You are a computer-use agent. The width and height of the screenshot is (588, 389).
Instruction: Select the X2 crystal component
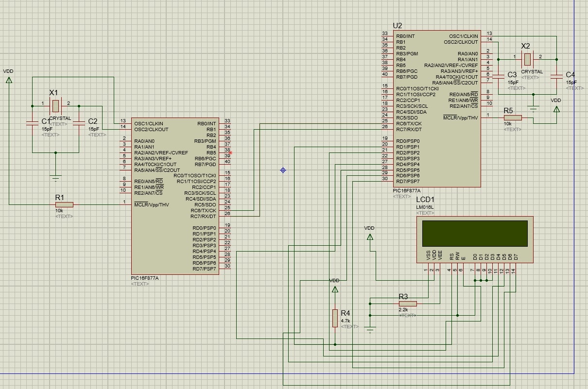[527, 59]
